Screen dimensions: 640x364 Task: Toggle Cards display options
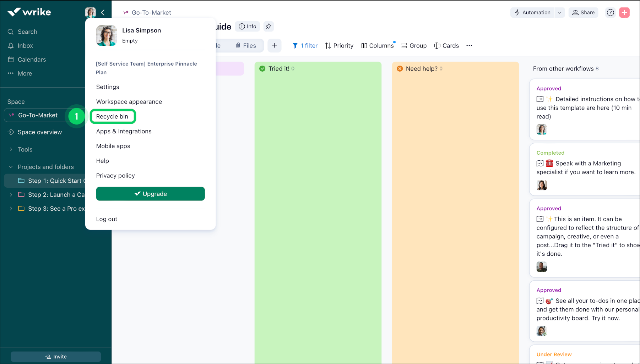pos(446,45)
